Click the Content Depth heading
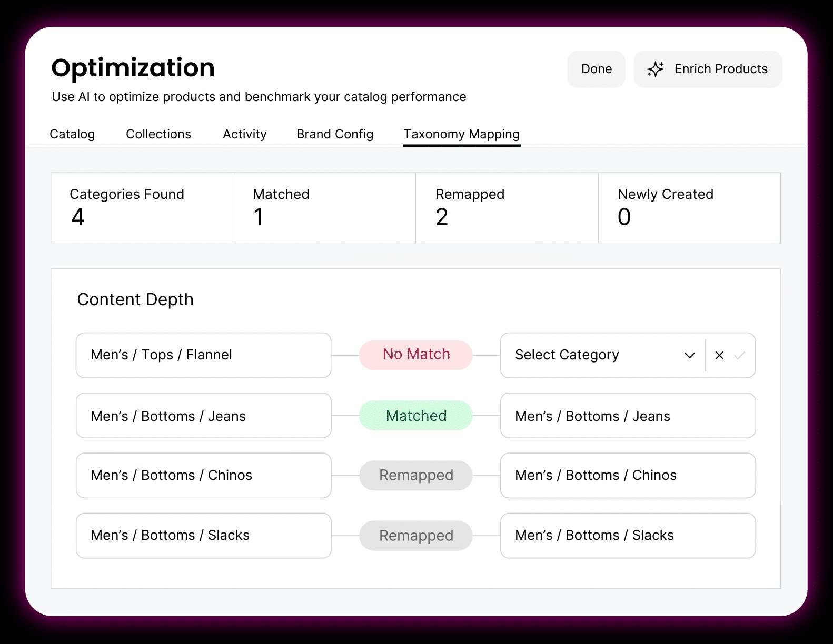 (x=135, y=299)
